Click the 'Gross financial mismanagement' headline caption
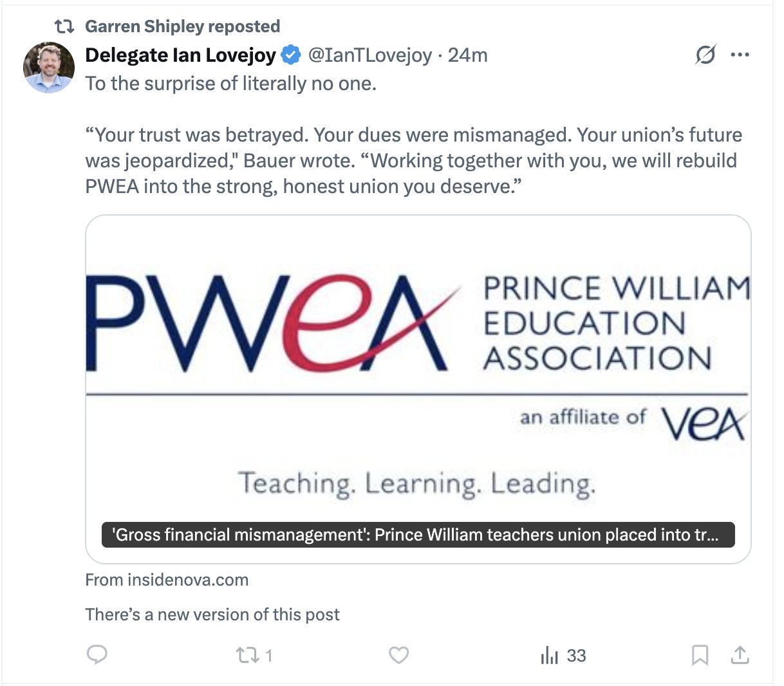This screenshot has width=784, height=686. 418,535
